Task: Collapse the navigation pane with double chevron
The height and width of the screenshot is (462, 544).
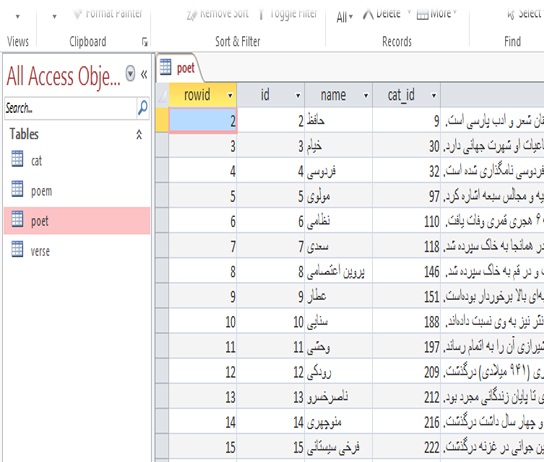Action: click(x=144, y=74)
